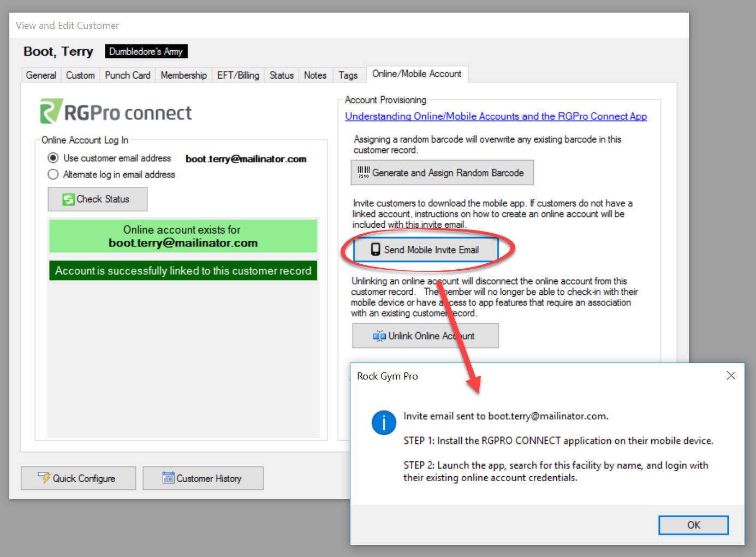Click the phone icon on Send Mobile Invite
The image size is (756, 557).
coord(376,250)
